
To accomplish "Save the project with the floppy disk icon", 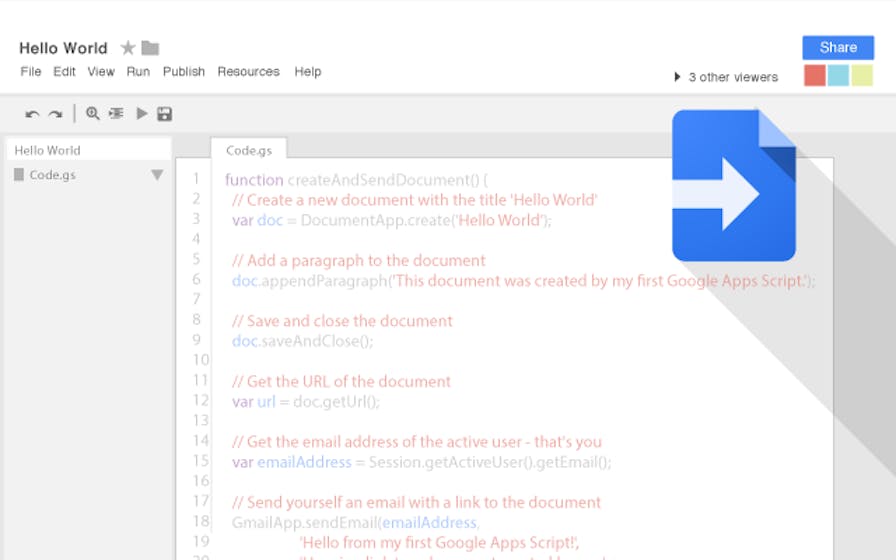I will (165, 114).
